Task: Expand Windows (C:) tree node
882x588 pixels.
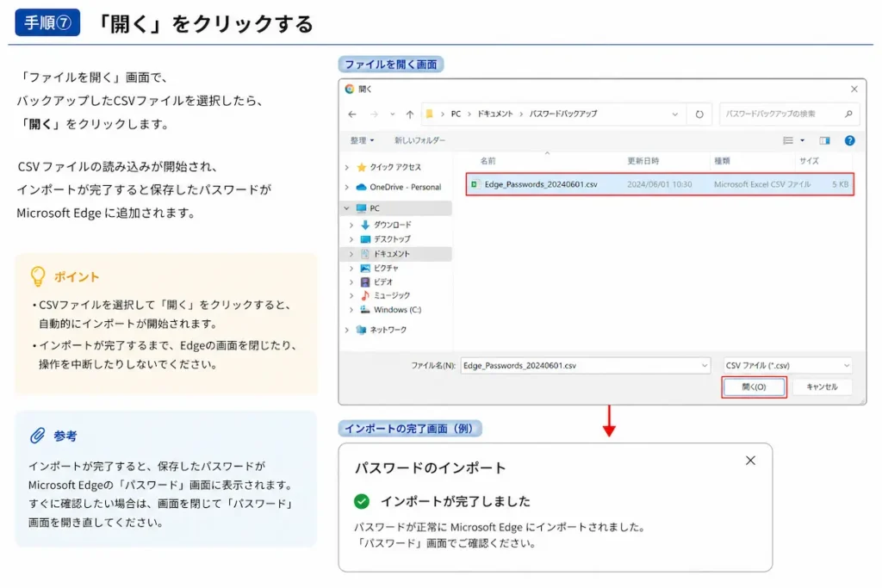Action: click(351, 310)
